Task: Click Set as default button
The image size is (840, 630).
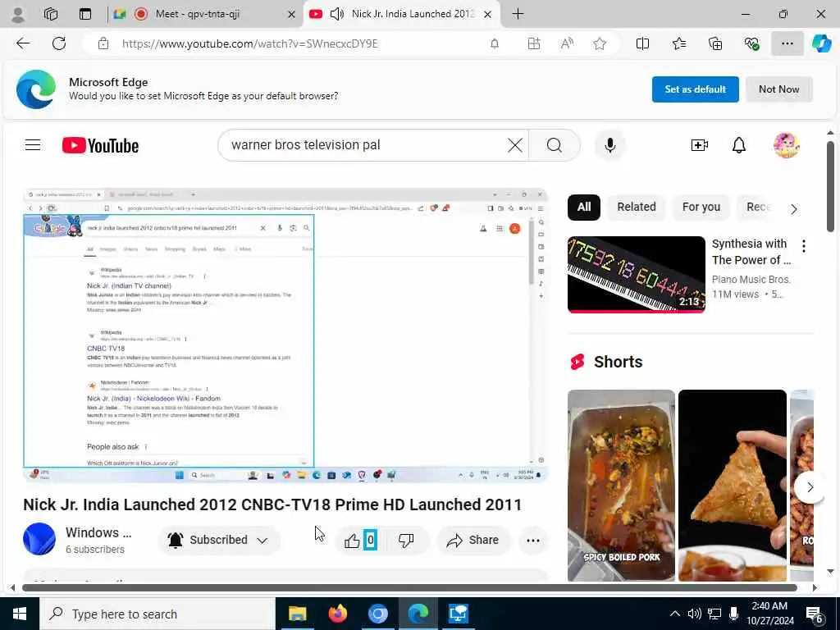Action: 696,89
